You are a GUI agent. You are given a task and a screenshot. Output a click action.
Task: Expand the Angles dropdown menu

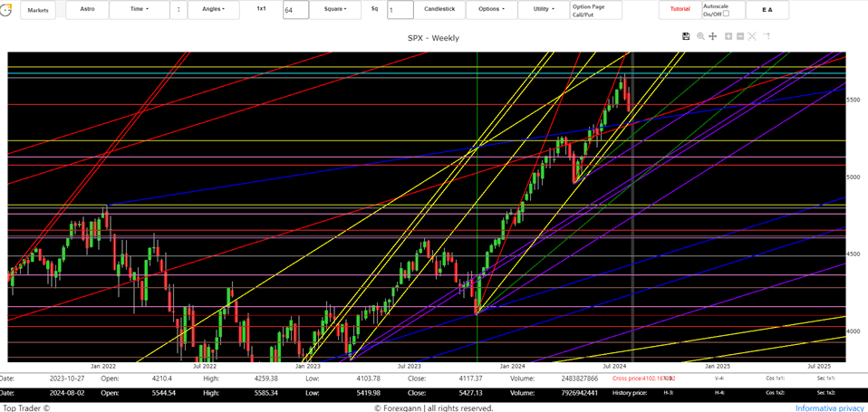213,10
